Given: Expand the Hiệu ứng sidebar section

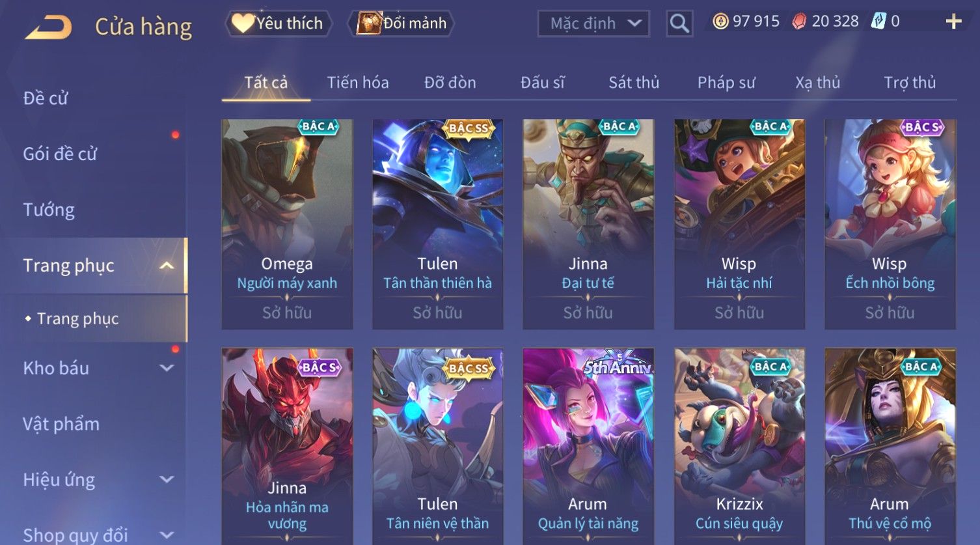Looking at the screenshot, I should pos(167,480).
